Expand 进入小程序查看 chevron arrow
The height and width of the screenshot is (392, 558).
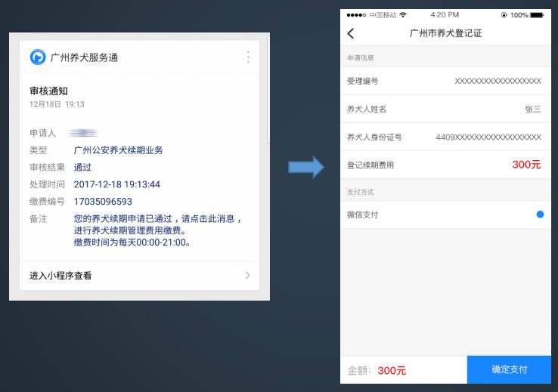coord(247,276)
